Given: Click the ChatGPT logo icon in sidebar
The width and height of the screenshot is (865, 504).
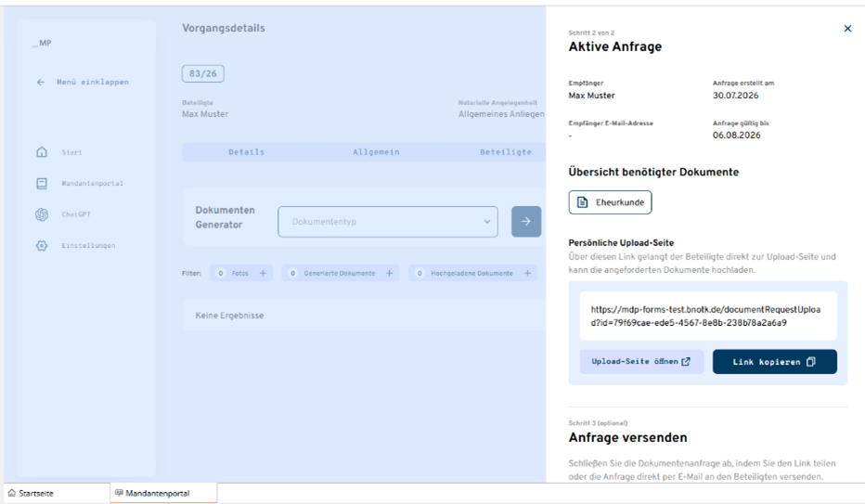Looking at the screenshot, I should click(x=42, y=214).
